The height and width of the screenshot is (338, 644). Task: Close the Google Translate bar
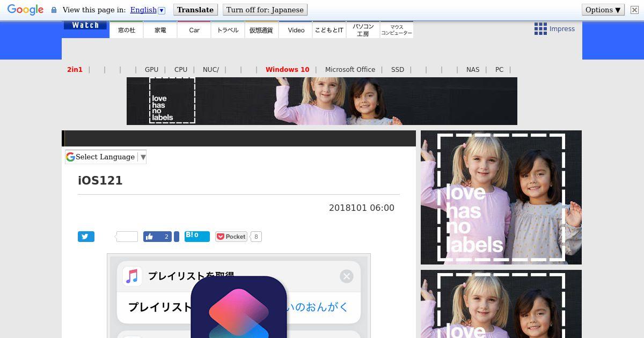[x=634, y=10]
